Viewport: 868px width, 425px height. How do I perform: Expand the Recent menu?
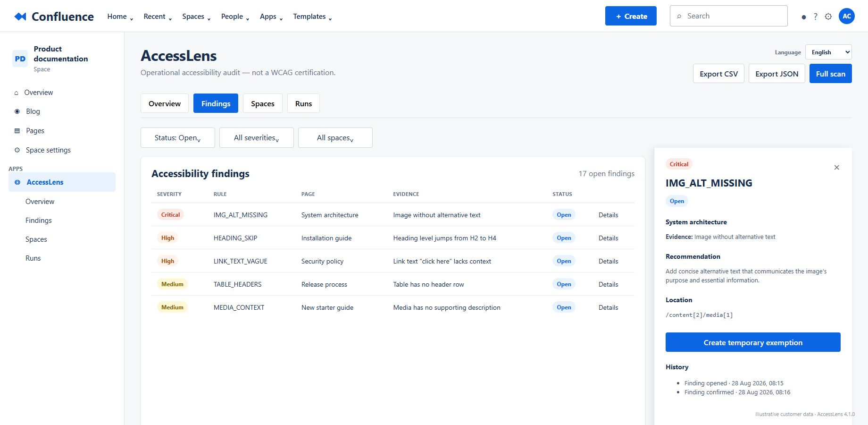click(158, 17)
